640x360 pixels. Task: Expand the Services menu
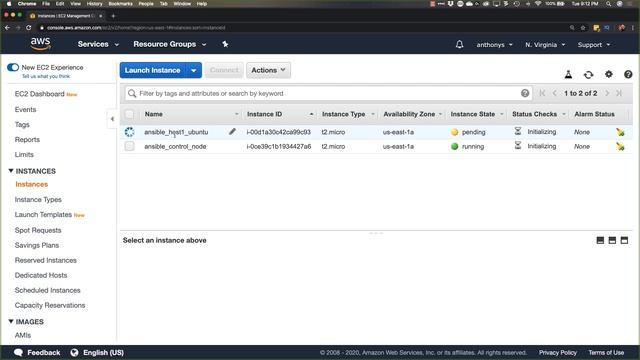pyautogui.click(x=98, y=44)
